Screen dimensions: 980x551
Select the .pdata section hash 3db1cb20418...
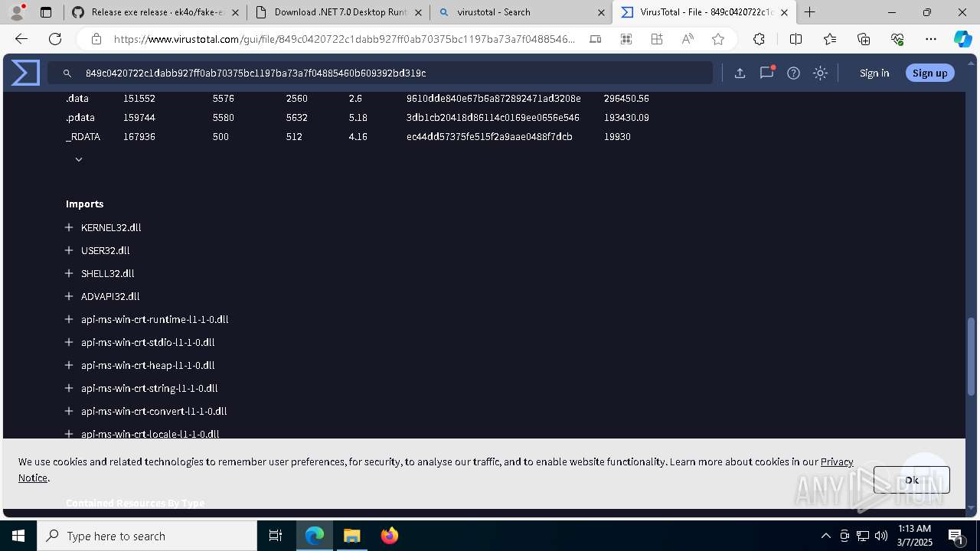coord(493,118)
